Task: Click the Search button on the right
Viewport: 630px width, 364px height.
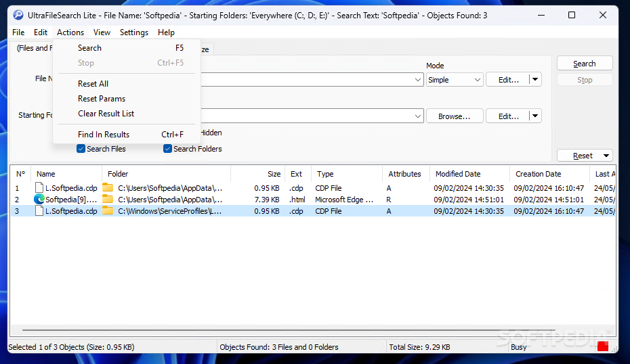Action: (x=585, y=64)
